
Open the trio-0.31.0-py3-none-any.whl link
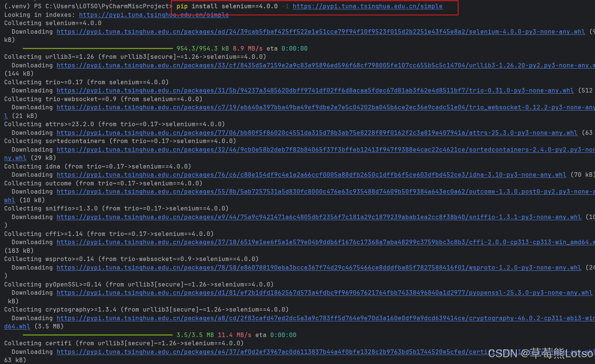pos(315,91)
